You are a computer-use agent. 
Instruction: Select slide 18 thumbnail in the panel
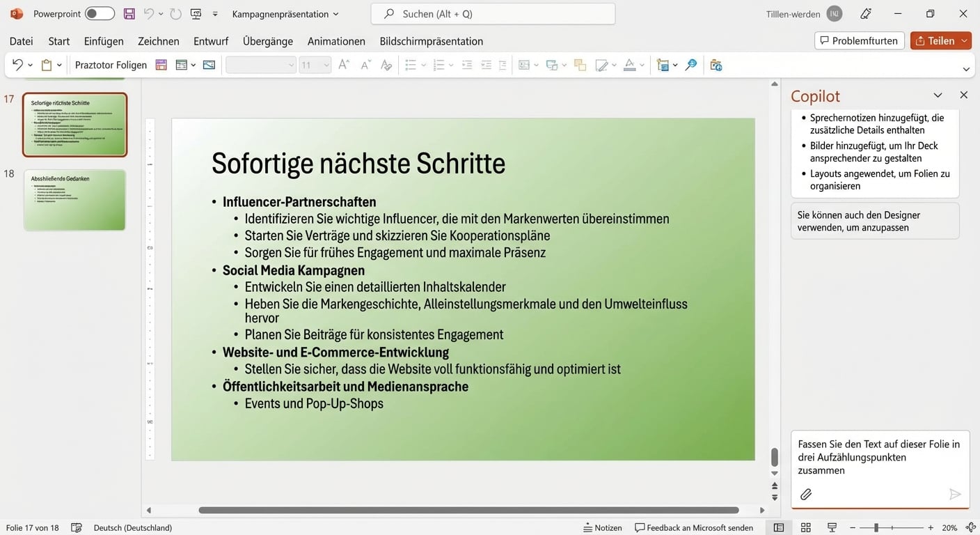[74, 200]
